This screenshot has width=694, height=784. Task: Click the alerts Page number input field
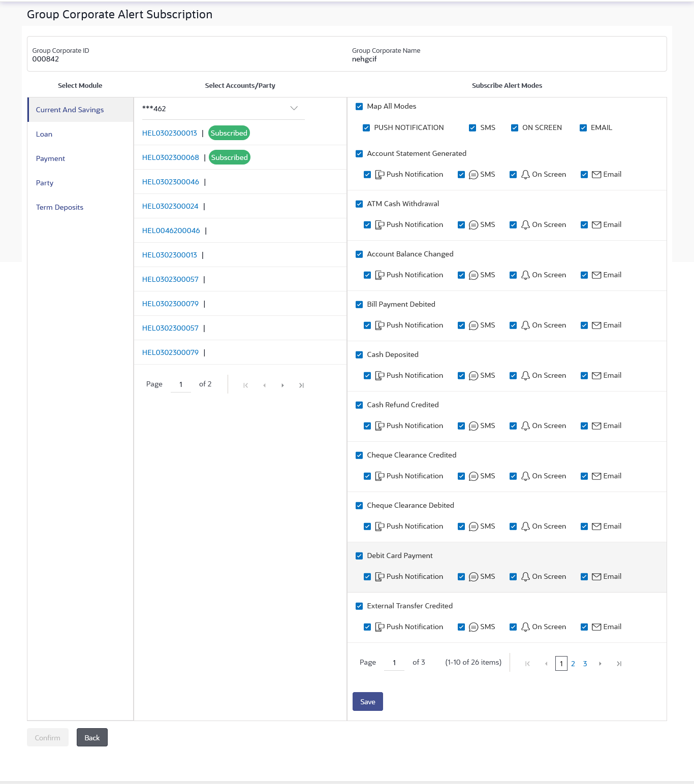pyautogui.click(x=394, y=663)
